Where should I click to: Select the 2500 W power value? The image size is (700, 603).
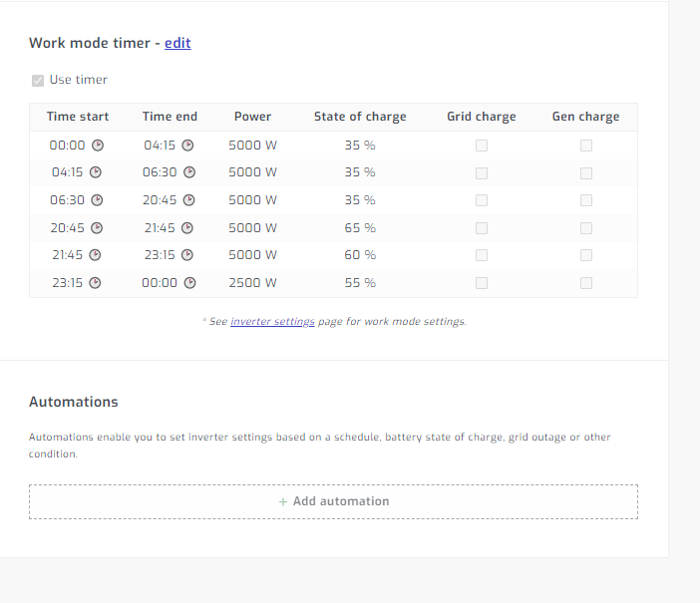pyautogui.click(x=252, y=282)
